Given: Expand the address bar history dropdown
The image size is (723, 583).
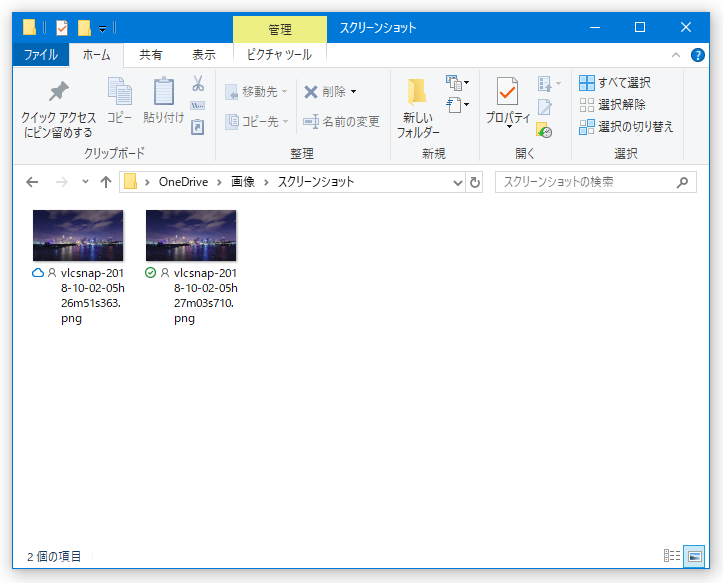Looking at the screenshot, I should click(x=457, y=183).
